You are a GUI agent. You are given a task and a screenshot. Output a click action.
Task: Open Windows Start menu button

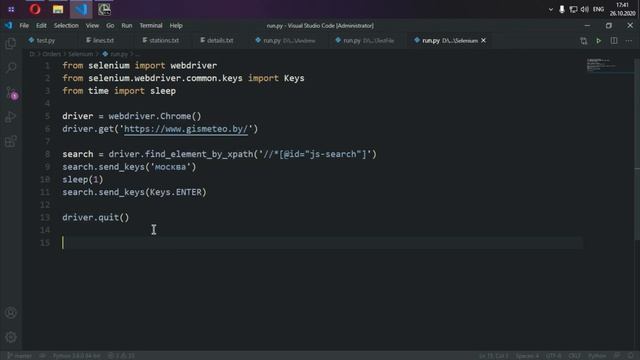click(11, 9)
